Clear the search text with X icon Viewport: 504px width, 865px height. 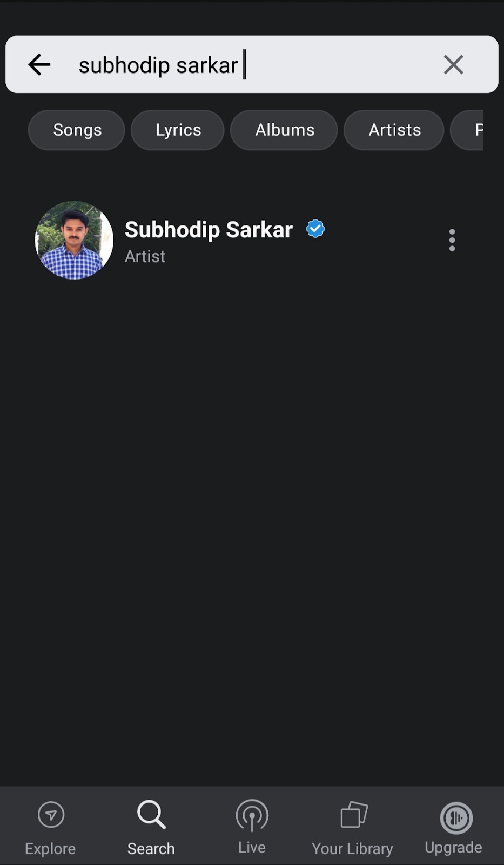click(x=453, y=65)
